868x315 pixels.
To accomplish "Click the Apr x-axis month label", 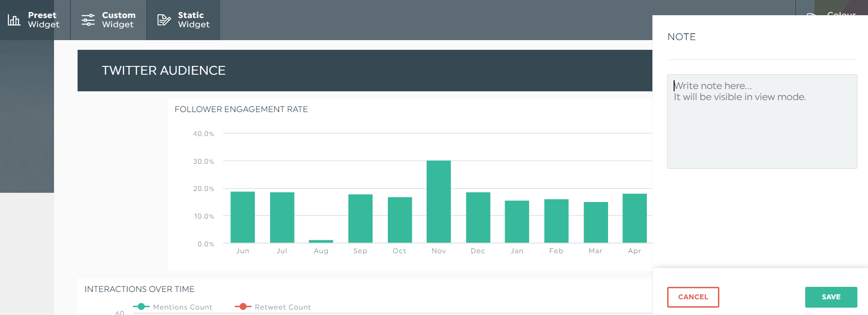I will click(635, 251).
